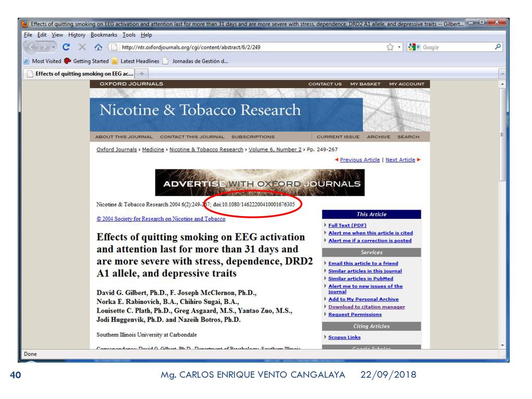Go to Next Article link

(x=400, y=159)
